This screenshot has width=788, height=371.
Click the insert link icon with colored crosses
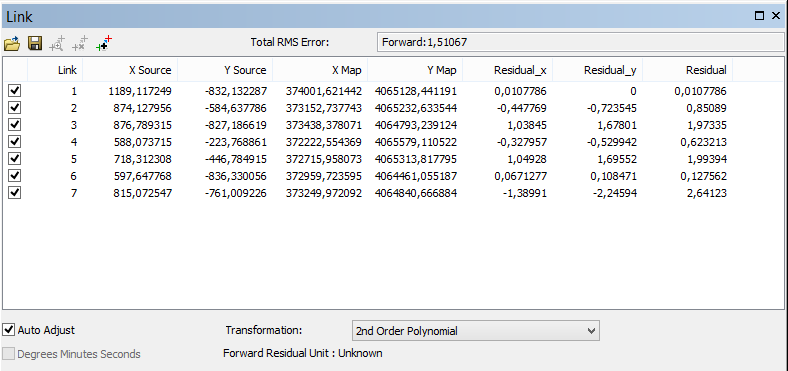104,43
